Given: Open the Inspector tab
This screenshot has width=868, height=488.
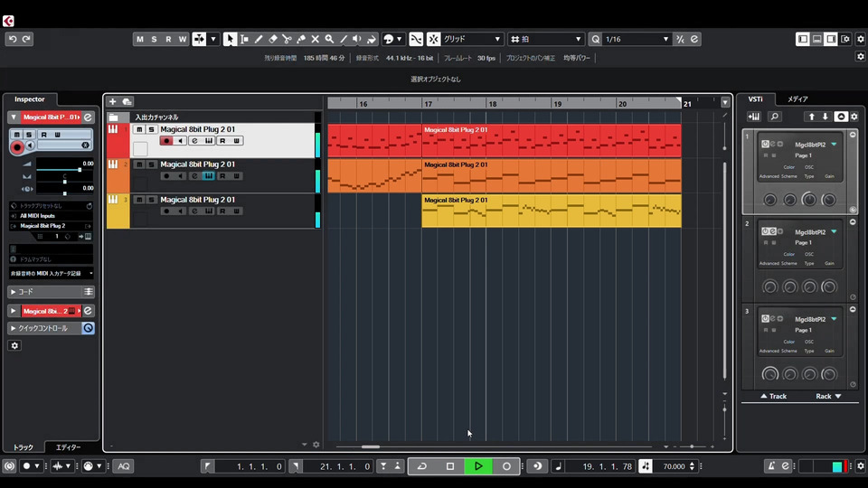Looking at the screenshot, I should (29, 99).
